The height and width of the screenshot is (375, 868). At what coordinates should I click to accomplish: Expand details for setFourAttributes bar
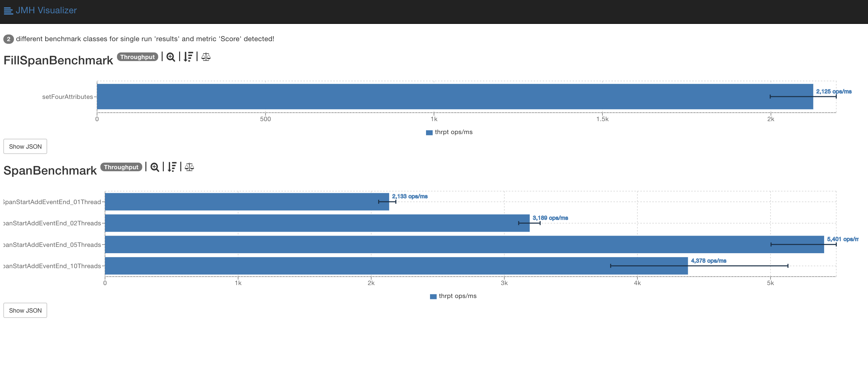tap(68, 97)
